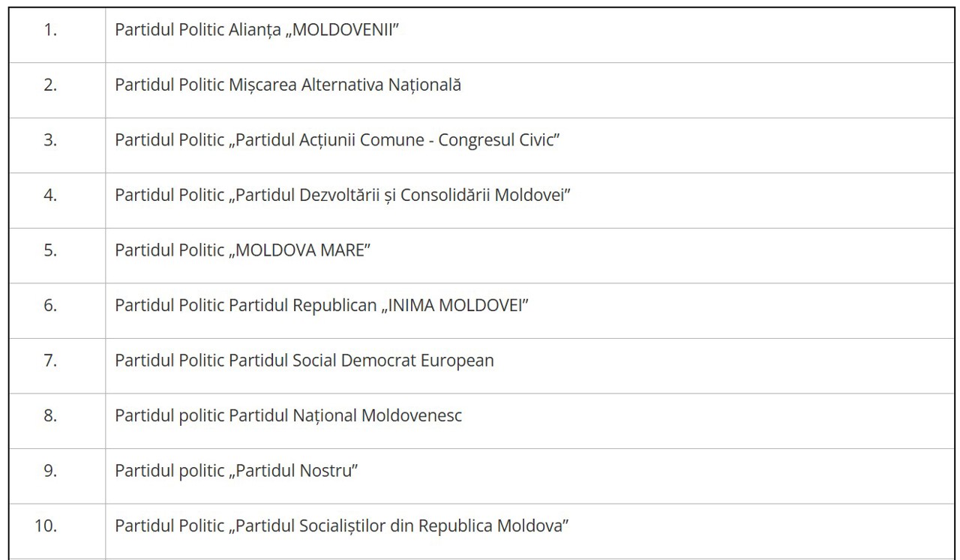The width and height of the screenshot is (960, 560).
Task: Select Partidul Dezvoltării și Consolidării Moldovei text
Action: point(343,195)
